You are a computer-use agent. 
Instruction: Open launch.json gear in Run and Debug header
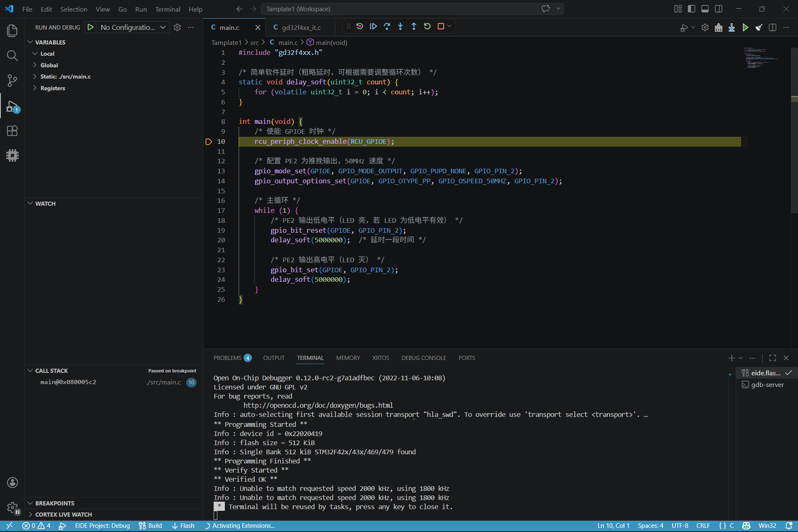(177, 27)
